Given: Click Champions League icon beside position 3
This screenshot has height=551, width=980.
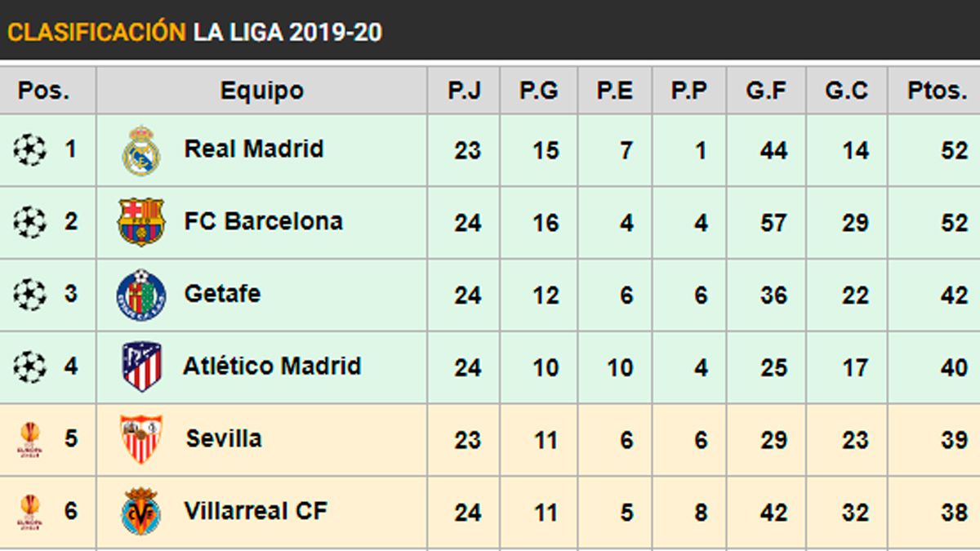Looking at the screenshot, I should pos(30,295).
